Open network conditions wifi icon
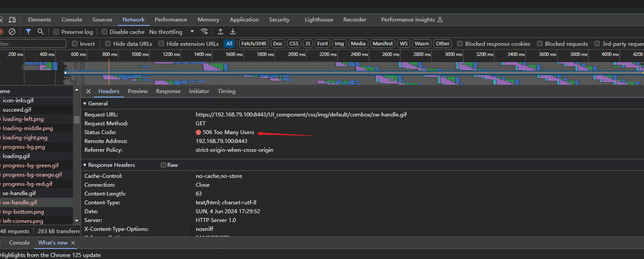Viewport: 644px width, 259px height. click(x=204, y=32)
